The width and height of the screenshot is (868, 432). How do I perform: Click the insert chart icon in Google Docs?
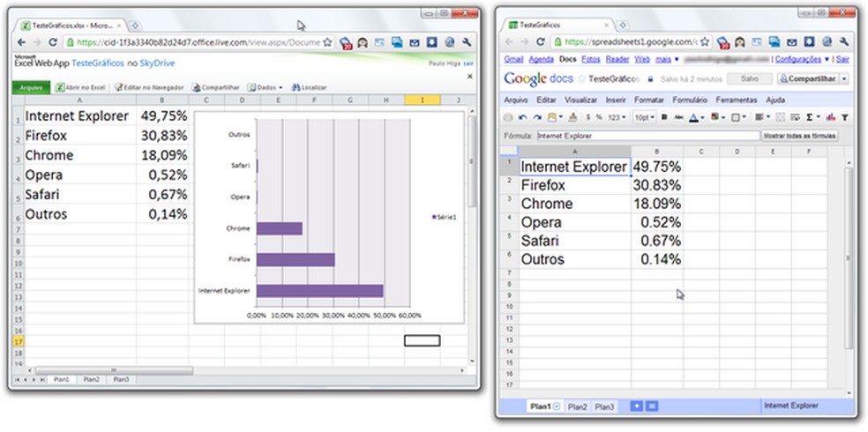[831, 117]
